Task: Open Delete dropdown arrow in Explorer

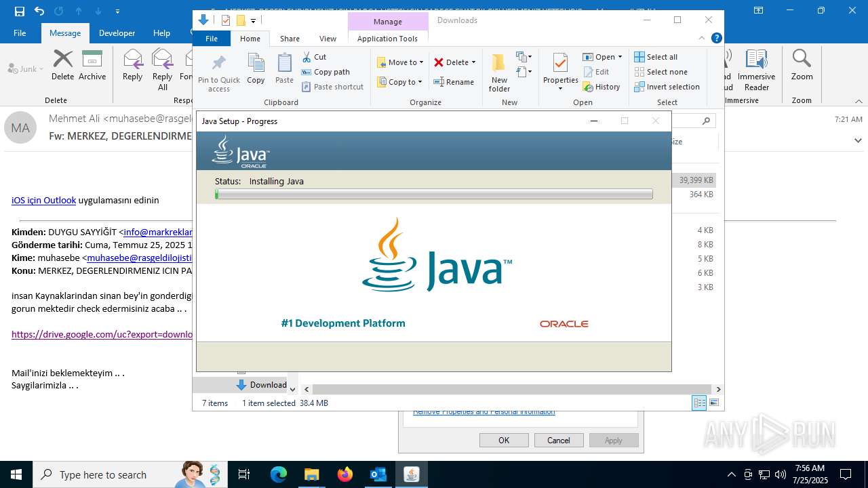Action: pos(473,62)
